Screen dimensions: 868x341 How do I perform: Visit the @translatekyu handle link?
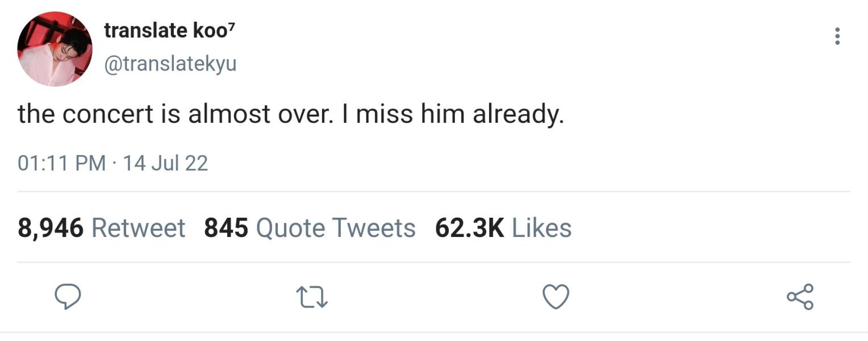coord(170,64)
